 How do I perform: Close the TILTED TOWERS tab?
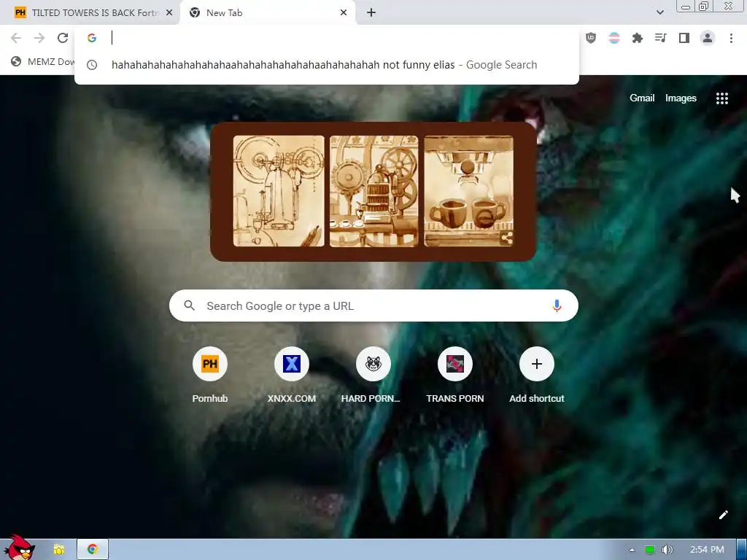[x=169, y=13]
